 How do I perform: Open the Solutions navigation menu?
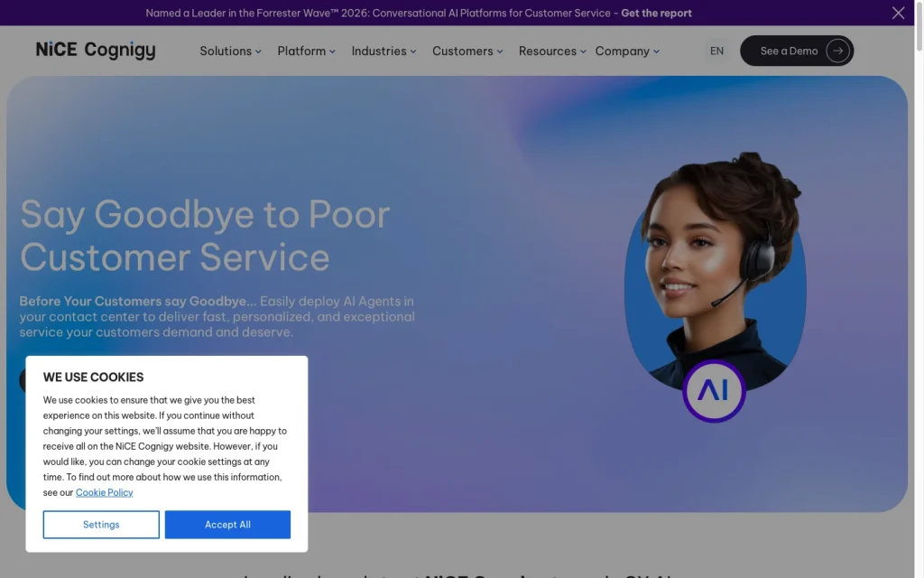tap(230, 51)
